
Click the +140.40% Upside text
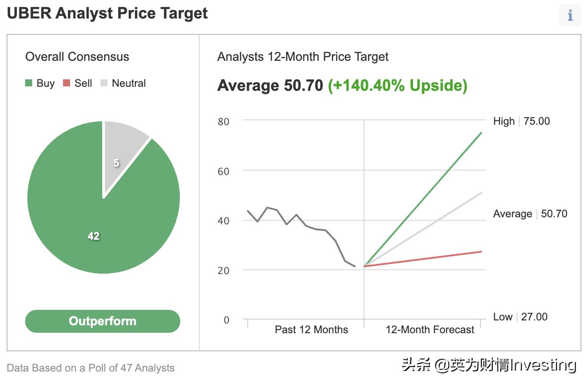pos(397,86)
